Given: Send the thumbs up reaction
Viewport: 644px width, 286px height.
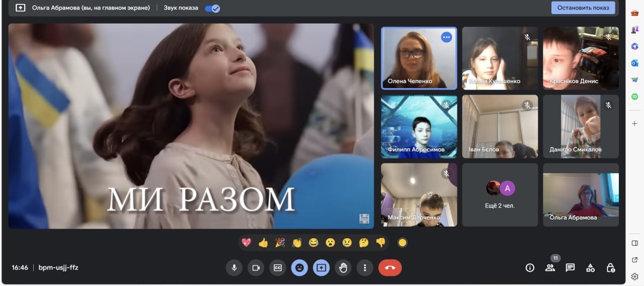Looking at the screenshot, I should [263, 243].
